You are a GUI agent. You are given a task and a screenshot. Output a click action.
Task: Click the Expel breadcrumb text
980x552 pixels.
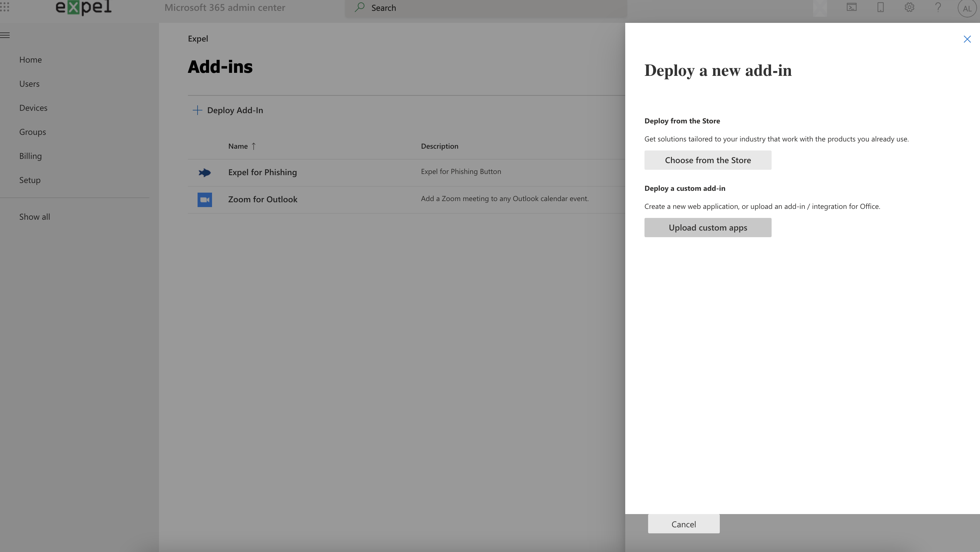(198, 39)
